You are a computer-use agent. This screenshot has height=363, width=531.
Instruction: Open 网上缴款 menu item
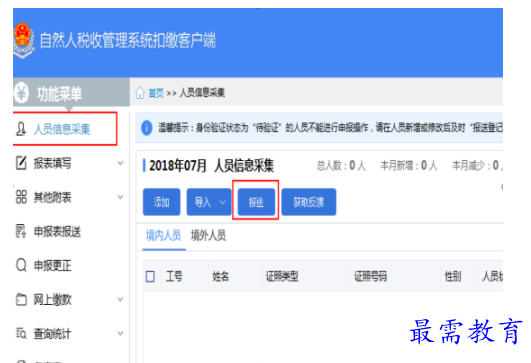[x=69, y=300]
